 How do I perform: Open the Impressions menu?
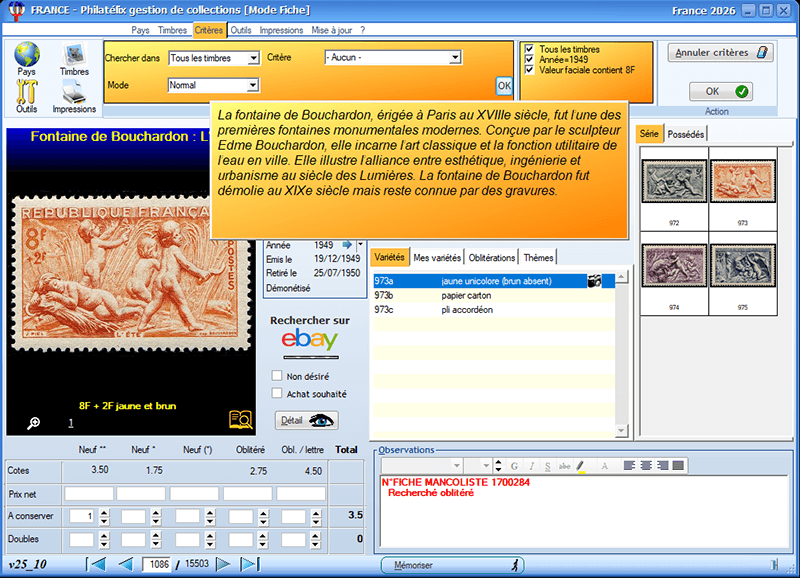tap(281, 30)
